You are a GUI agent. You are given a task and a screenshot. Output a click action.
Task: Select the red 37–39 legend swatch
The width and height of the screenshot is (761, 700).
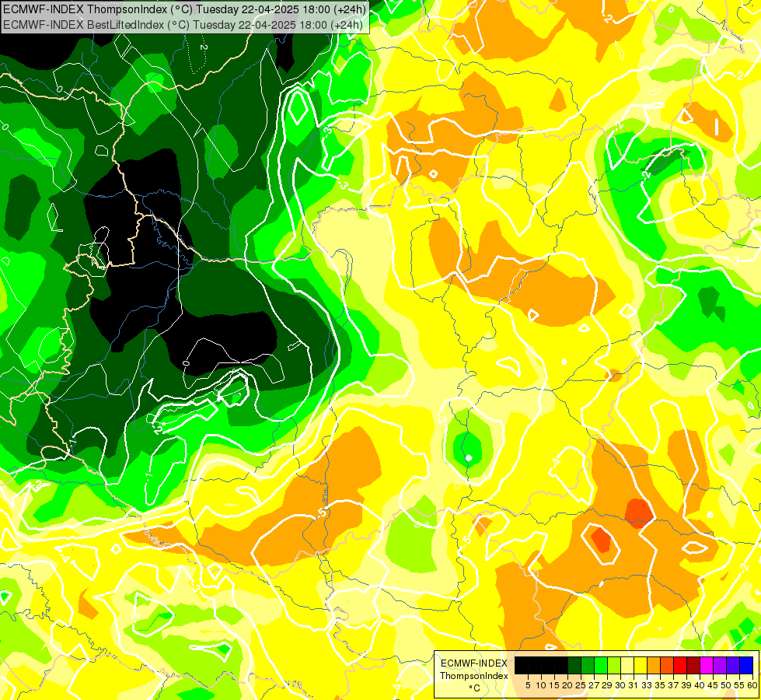click(x=680, y=665)
